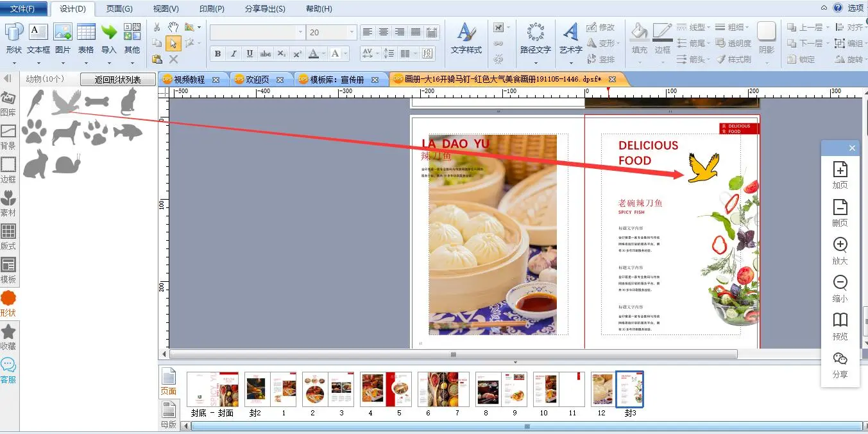Image resolution: width=868 pixels, height=434 pixels.
Task: Switch to the 视图(V) ribbon tab
Action: tap(166, 8)
